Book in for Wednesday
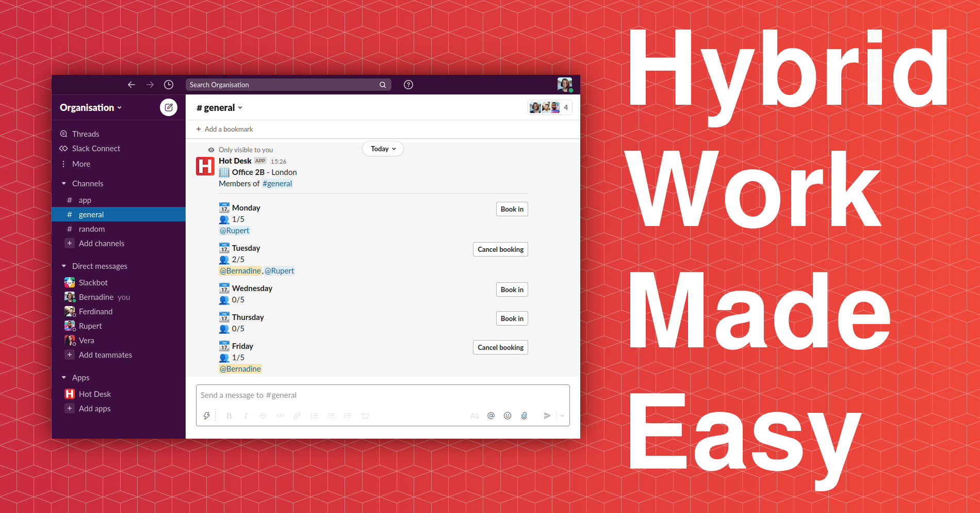The height and width of the screenshot is (513, 980). pos(512,290)
